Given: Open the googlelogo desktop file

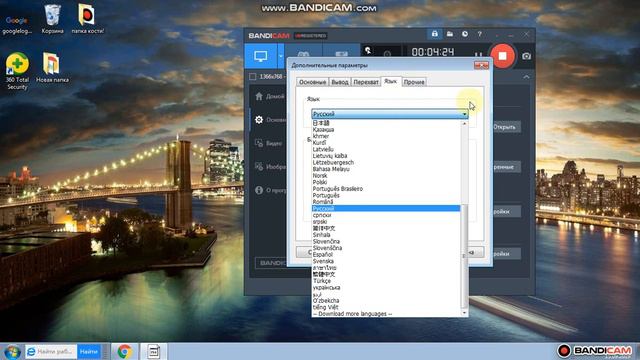Looking at the screenshot, I should (17, 24).
